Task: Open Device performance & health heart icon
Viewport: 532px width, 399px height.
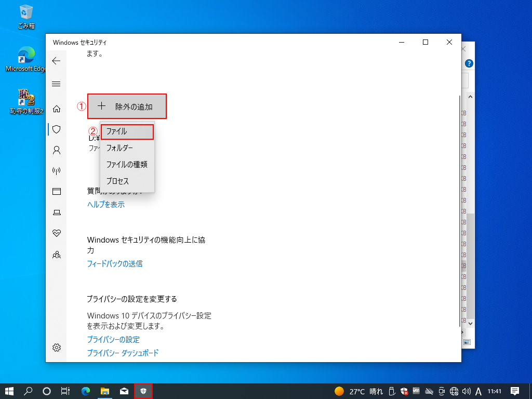Action: coord(57,233)
